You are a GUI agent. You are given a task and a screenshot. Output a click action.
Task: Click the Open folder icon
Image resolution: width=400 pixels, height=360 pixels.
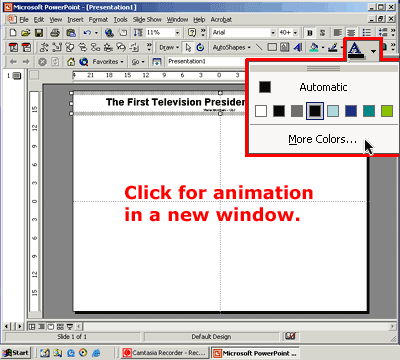click(x=26, y=33)
